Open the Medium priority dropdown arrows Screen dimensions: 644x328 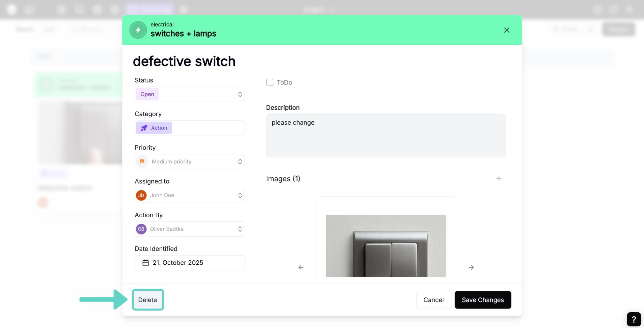click(x=240, y=162)
